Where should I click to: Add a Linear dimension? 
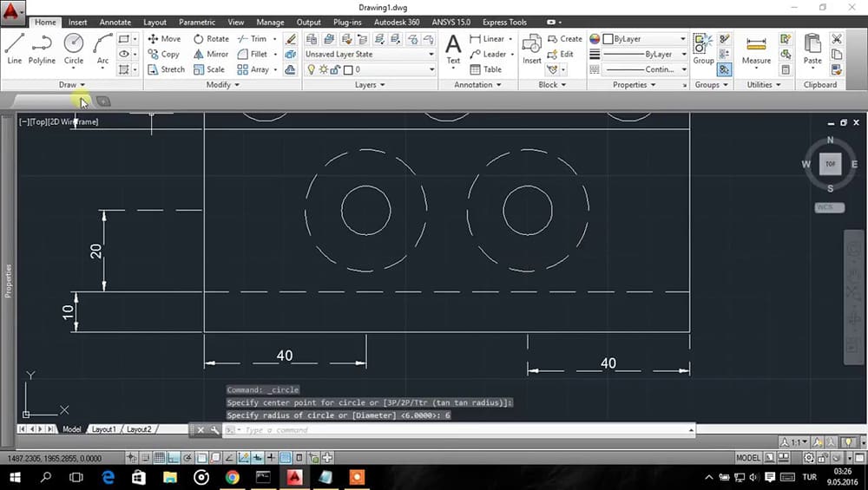pyautogui.click(x=487, y=39)
